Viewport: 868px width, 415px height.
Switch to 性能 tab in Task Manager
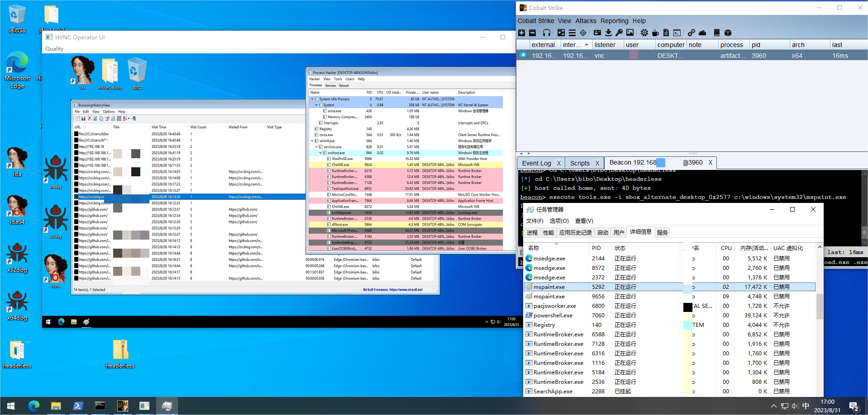(x=548, y=232)
